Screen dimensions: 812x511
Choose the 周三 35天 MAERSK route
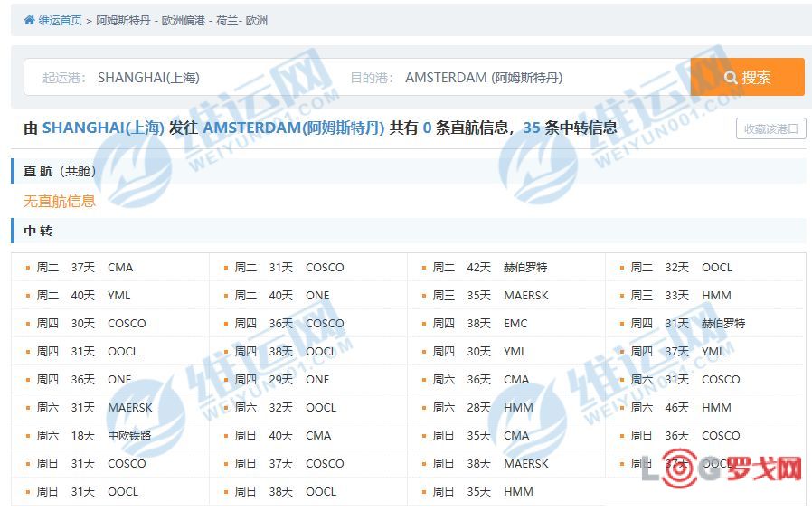[x=490, y=295]
